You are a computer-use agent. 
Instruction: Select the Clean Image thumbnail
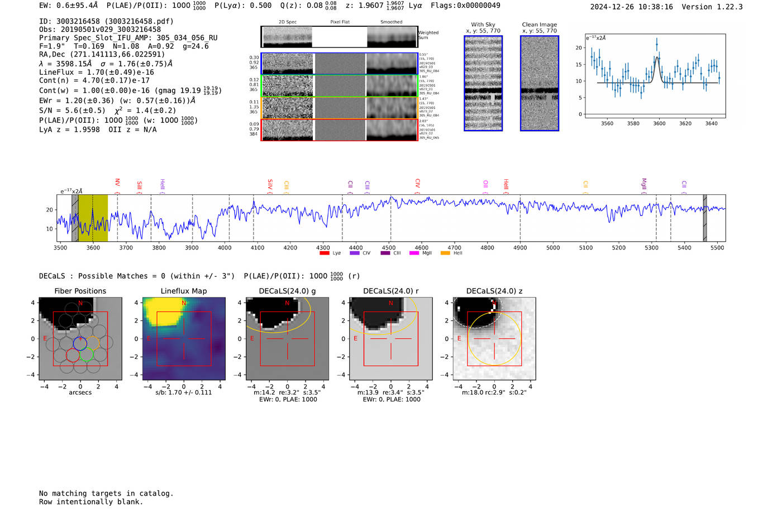click(x=539, y=83)
